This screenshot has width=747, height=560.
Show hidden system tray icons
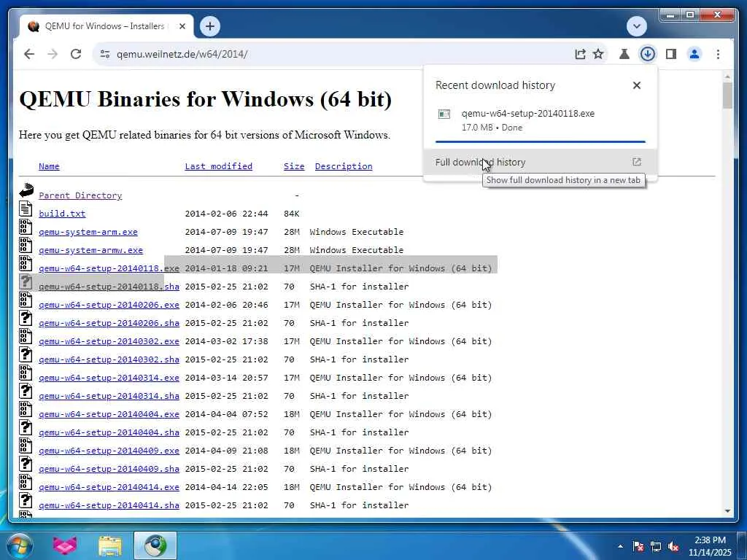620,546
